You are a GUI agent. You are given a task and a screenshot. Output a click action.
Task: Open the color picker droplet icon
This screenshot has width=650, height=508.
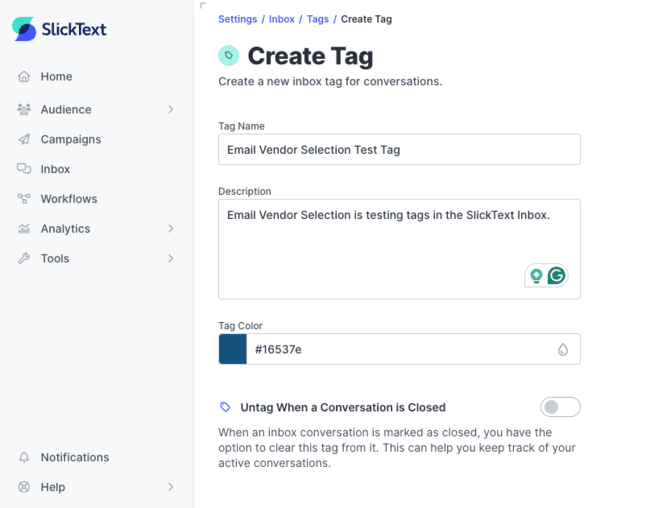[x=563, y=350]
